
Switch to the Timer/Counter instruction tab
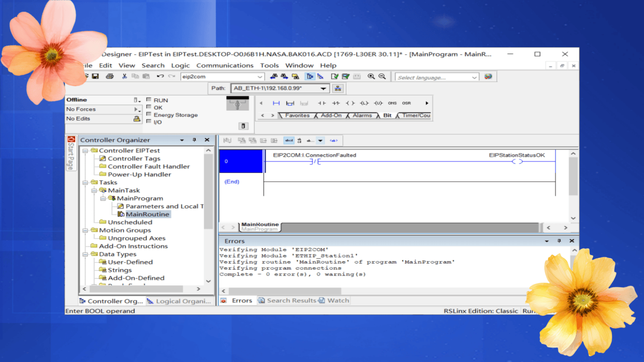(416, 115)
